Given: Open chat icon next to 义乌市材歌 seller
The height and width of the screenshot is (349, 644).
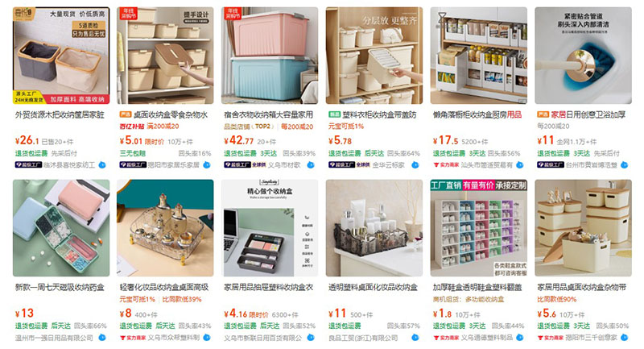Looking at the screenshot, I should 311,165.
